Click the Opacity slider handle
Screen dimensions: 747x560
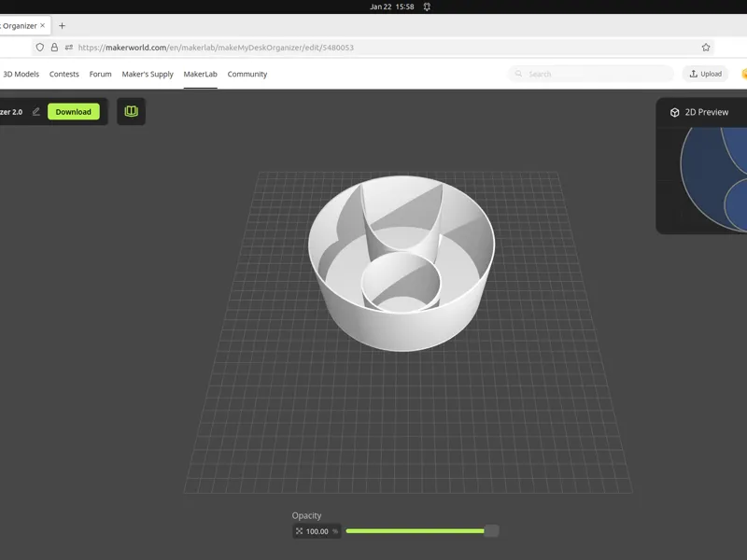(491, 531)
